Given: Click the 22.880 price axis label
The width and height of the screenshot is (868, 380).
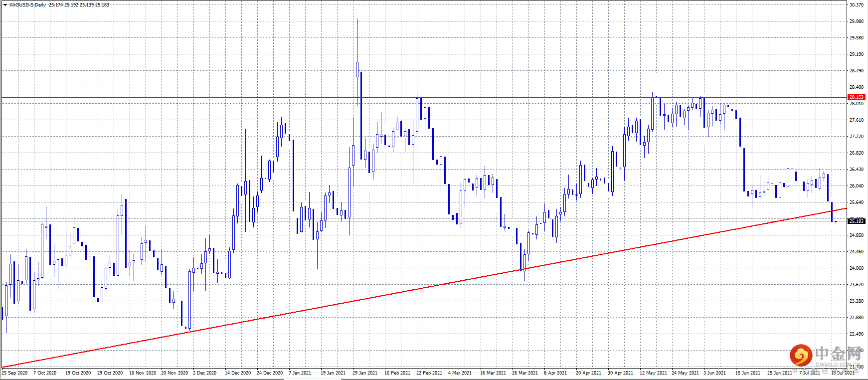Looking at the screenshot, I should (857, 317).
